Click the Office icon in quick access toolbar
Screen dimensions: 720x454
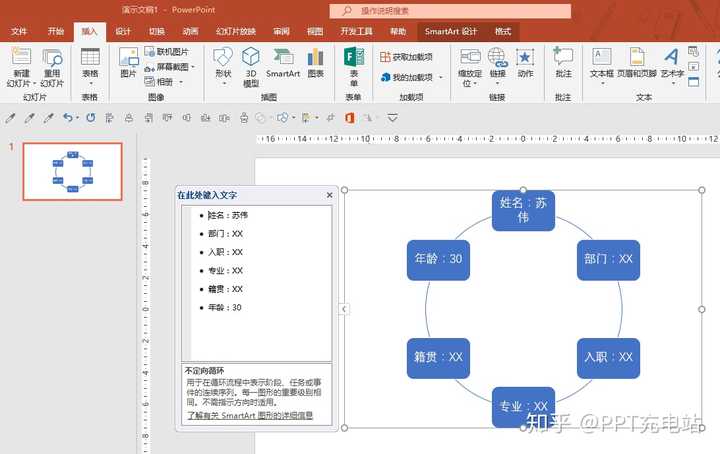click(350, 118)
